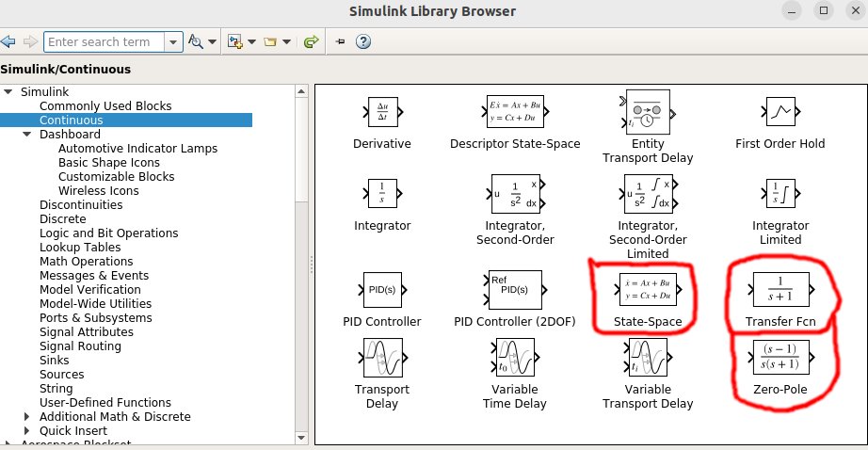This screenshot has width=868, height=450.
Task: Select Messages & Events library
Action: tap(93, 276)
